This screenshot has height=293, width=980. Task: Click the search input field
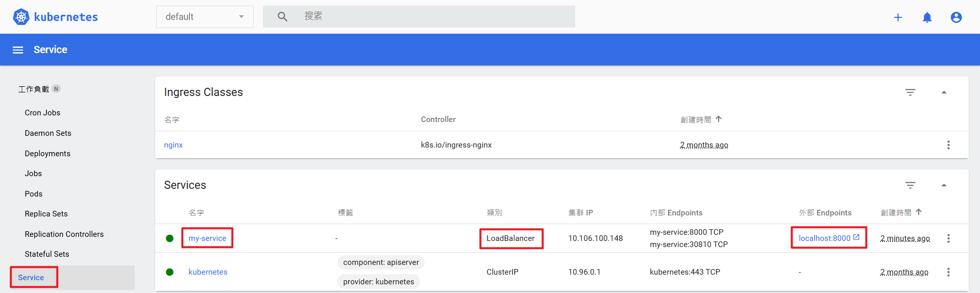[x=434, y=16]
